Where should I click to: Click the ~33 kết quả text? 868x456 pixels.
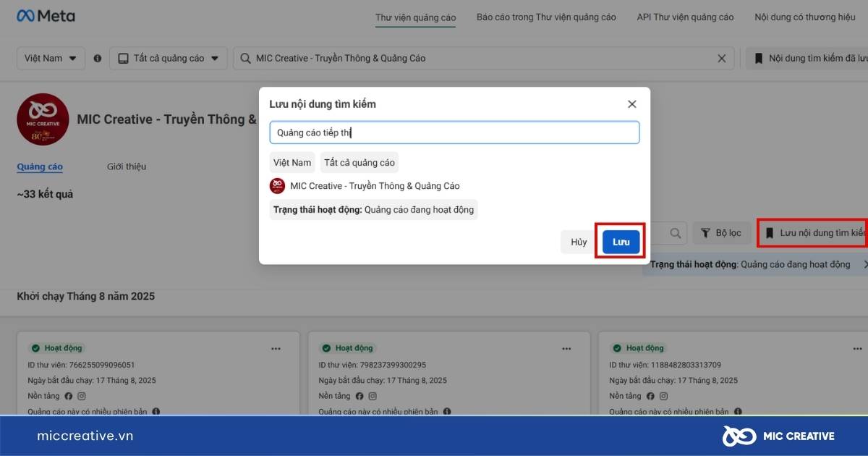(x=45, y=194)
